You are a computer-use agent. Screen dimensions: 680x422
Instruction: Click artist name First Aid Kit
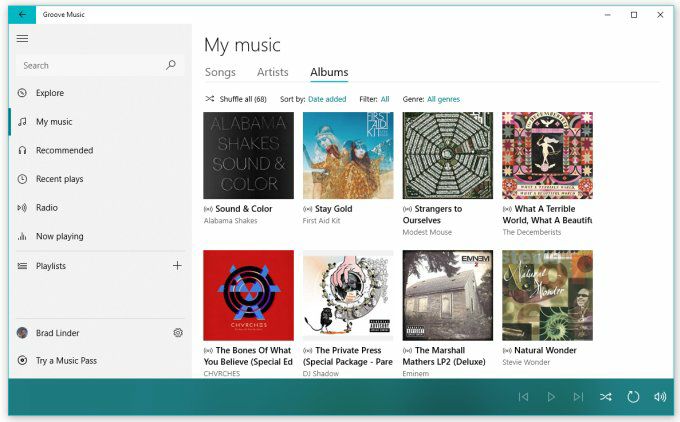point(321,221)
